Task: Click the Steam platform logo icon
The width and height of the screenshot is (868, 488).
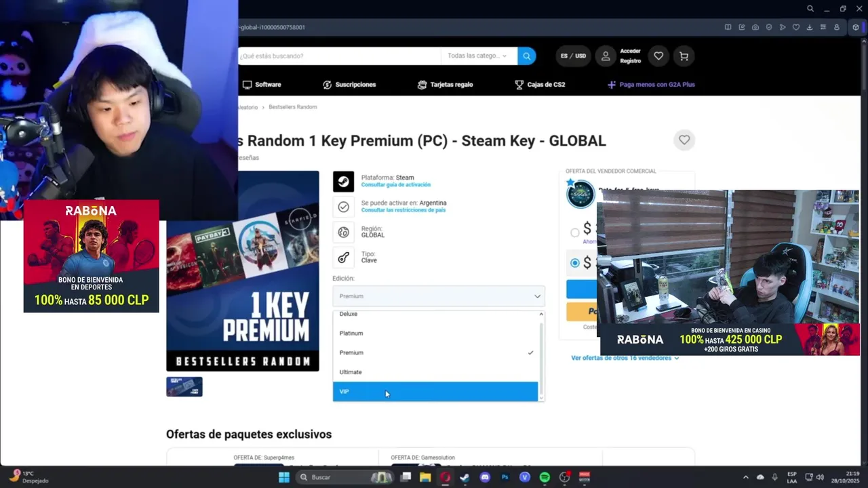Action: point(343,181)
